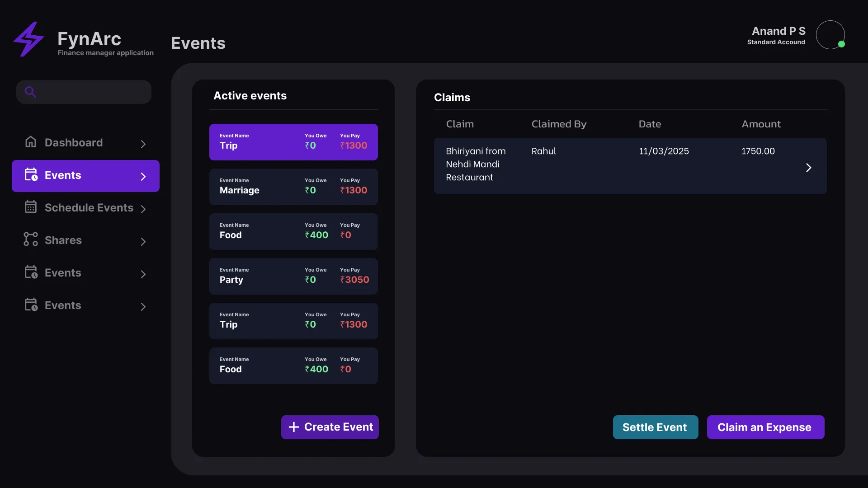Click the Events calendar-clock icon in sidebar
The width and height of the screenshot is (868, 488).
pos(31,175)
